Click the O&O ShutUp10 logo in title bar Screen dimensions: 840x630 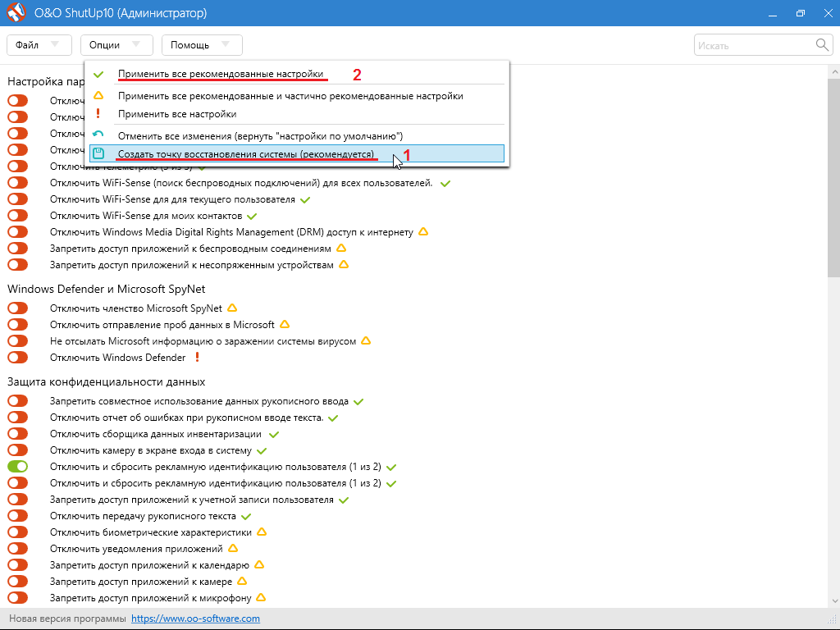pyautogui.click(x=16, y=12)
